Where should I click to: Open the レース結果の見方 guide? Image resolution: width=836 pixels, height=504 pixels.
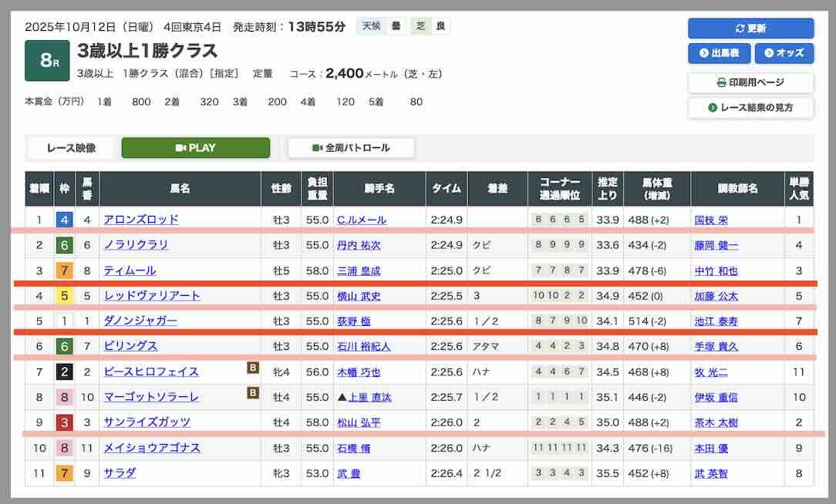[x=750, y=107]
